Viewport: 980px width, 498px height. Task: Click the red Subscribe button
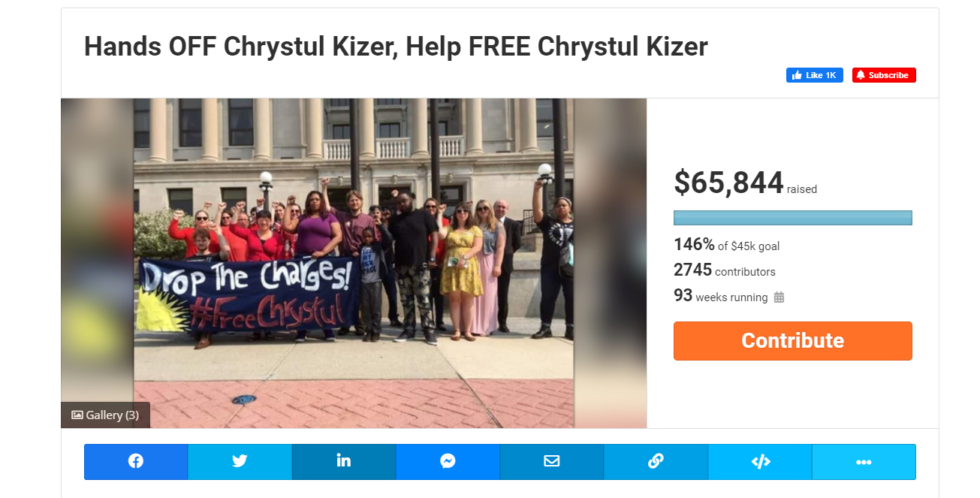click(884, 75)
